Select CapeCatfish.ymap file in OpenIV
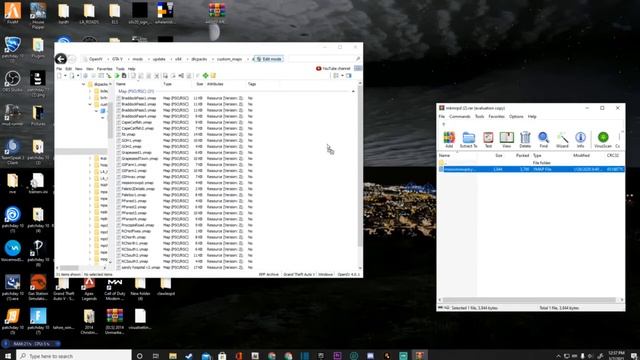Image resolution: width=640 pixels, height=360 pixels. tap(136, 122)
